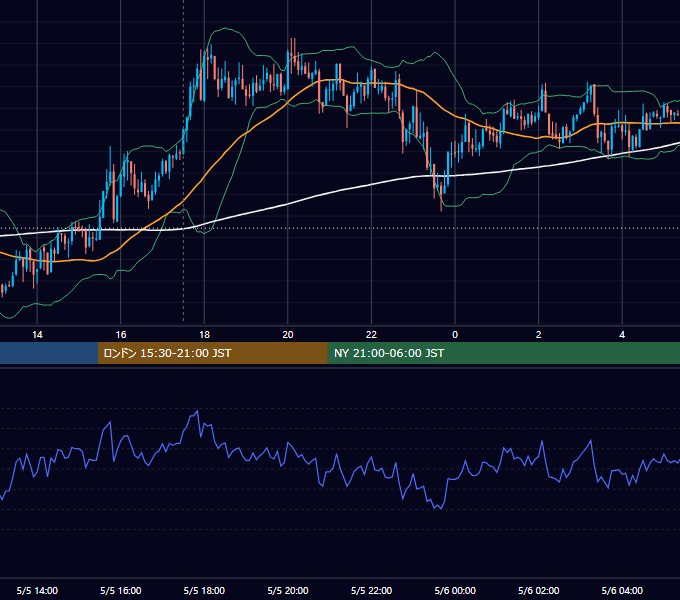Click the 5/5 14:00 date label
Screen dimensions: 680x600
pyautogui.click(x=37, y=591)
